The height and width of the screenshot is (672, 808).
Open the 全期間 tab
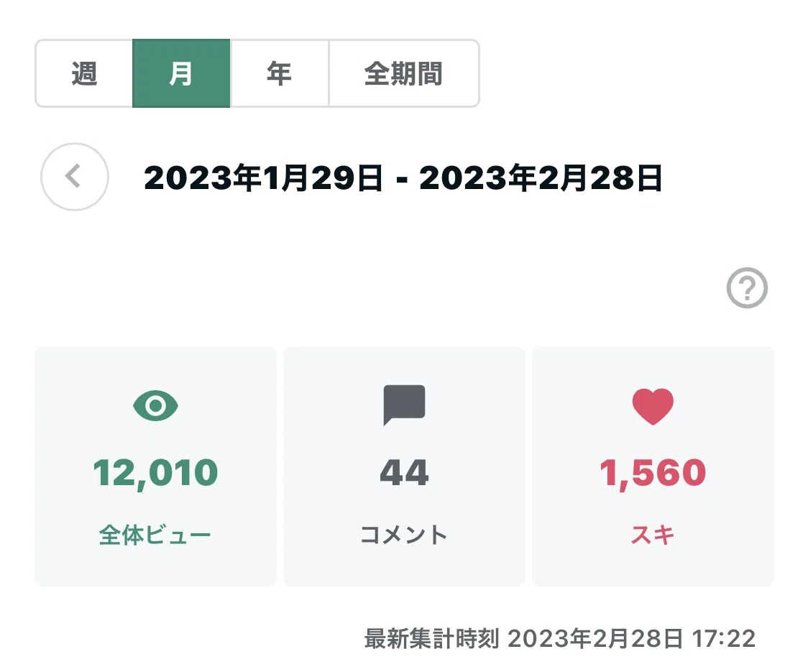[x=404, y=73]
